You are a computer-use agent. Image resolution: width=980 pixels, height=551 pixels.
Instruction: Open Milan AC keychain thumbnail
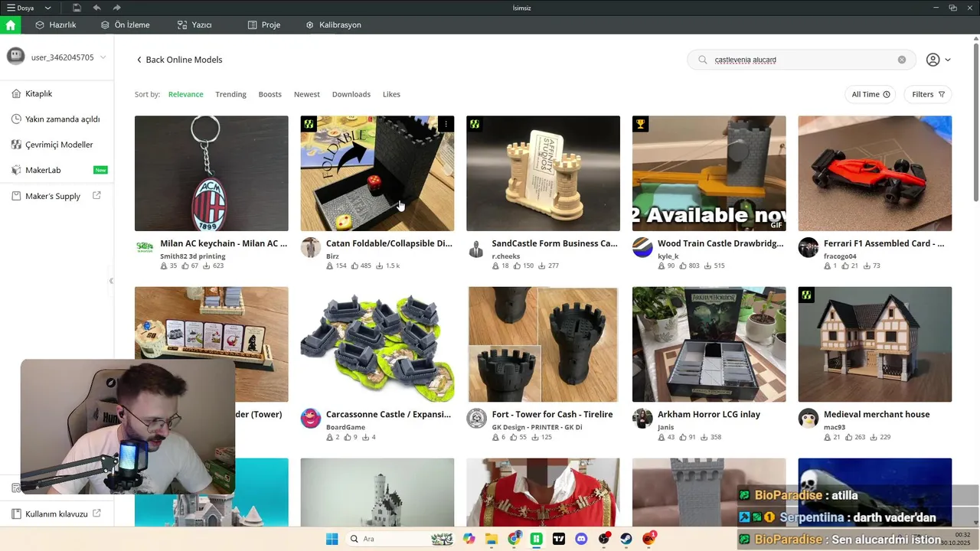pyautogui.click(x=211, y=173)
